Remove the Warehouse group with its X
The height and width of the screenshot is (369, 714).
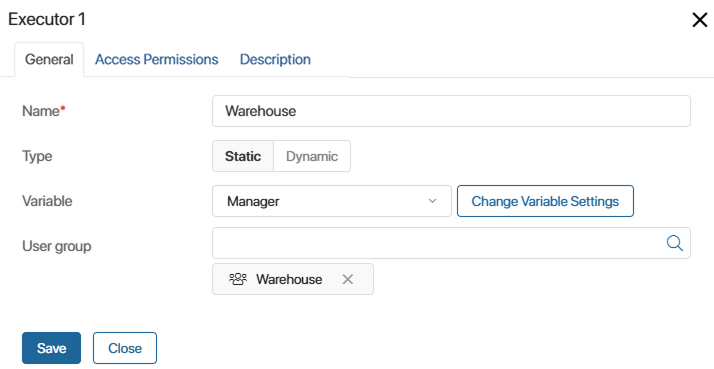coord(347,279)
